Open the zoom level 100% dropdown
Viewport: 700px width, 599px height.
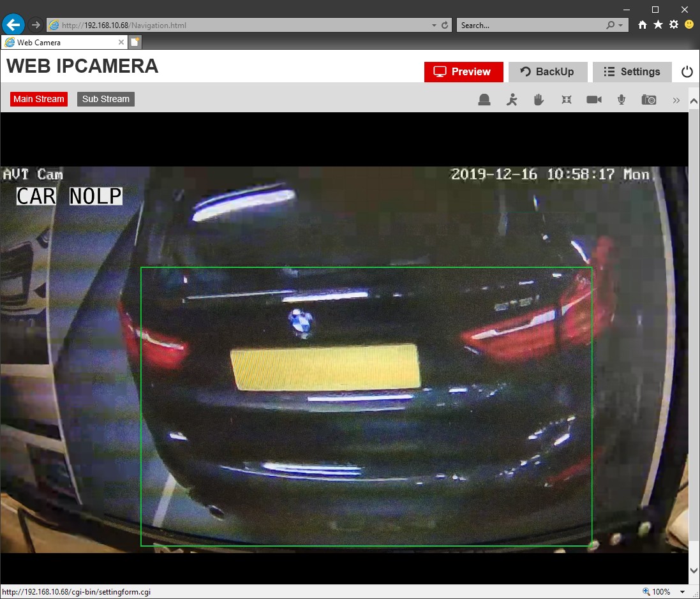(x=682, y=592)
